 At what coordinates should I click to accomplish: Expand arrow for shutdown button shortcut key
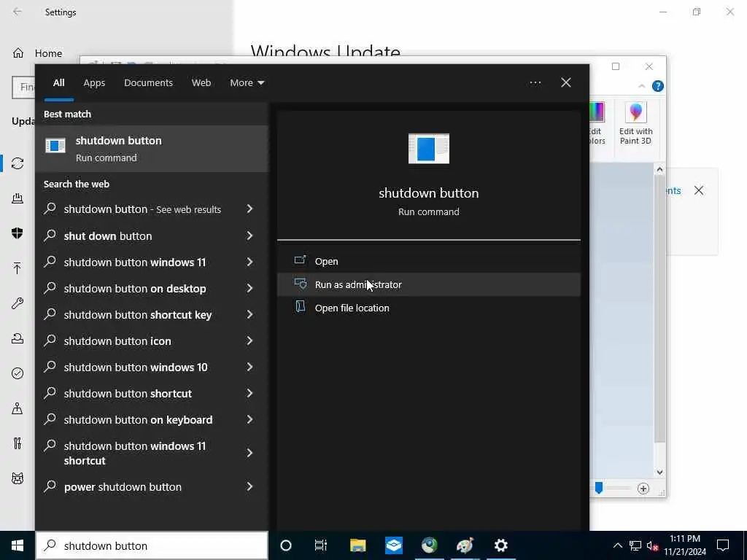[x=249, y=314]
